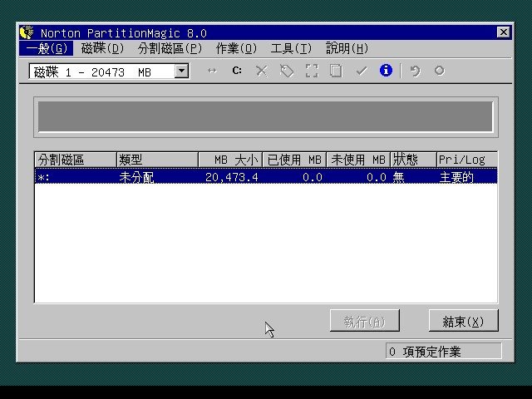Click the copy partition toolbar icon
The height and width of the screenshot is (399, 532).
point(336,71)
